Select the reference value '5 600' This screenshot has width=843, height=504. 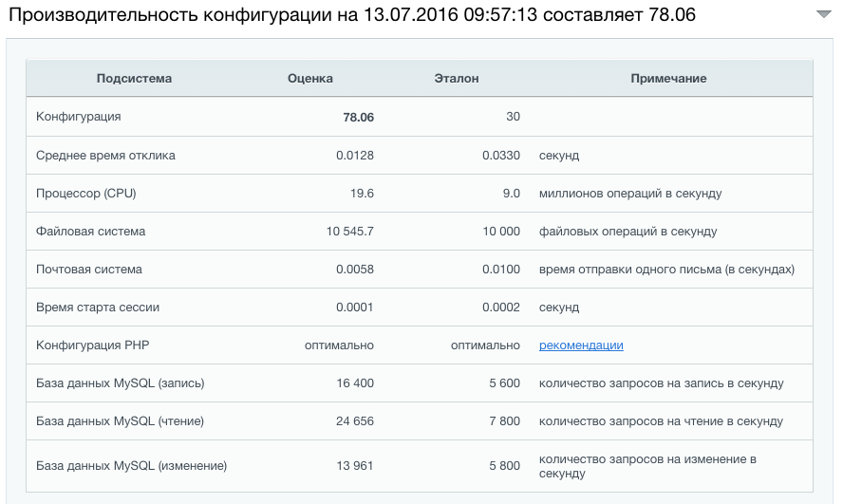[x=504, y=383]
